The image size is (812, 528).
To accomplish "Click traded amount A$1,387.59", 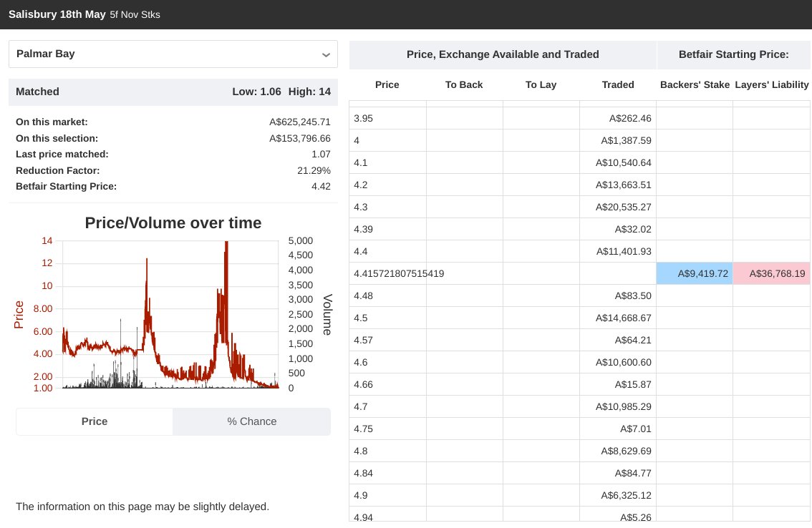I will click(626, 141).
